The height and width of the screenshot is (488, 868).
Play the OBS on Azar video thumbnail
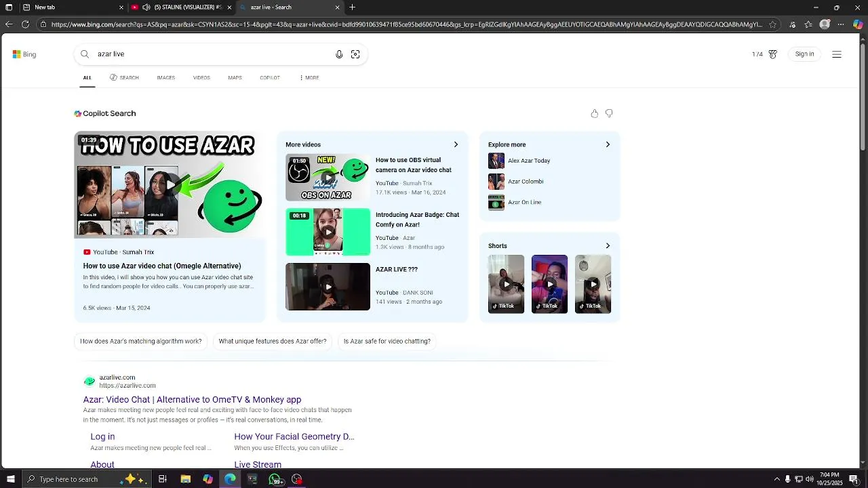coord(328,178)
